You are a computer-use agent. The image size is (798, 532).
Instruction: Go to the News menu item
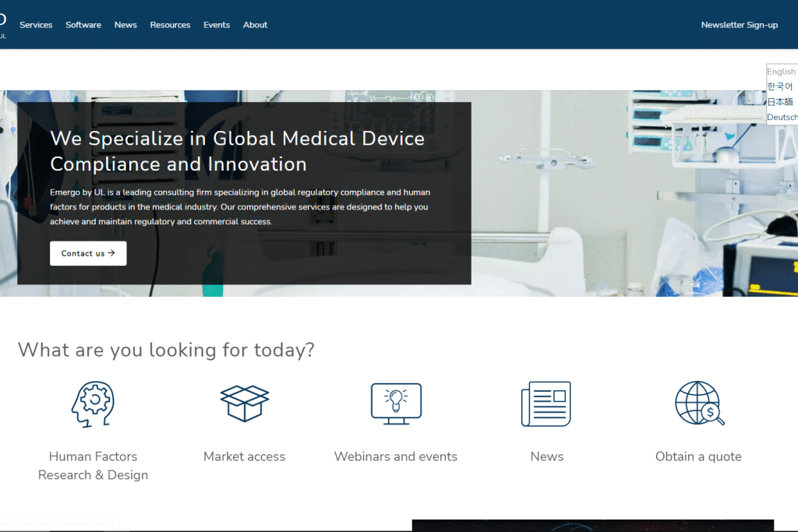(x=125, y=25)
